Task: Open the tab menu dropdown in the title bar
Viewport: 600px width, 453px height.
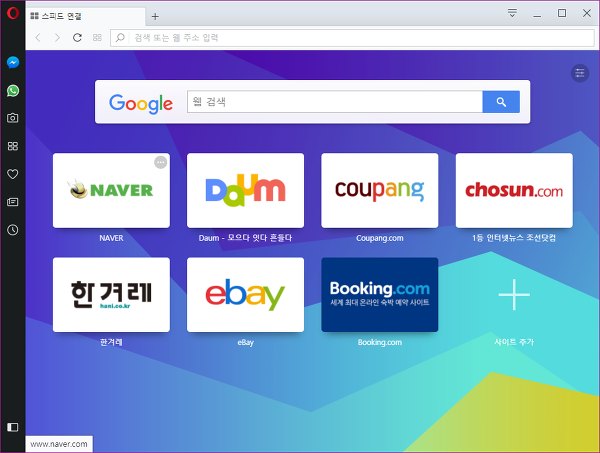Action: click(512, 13)
